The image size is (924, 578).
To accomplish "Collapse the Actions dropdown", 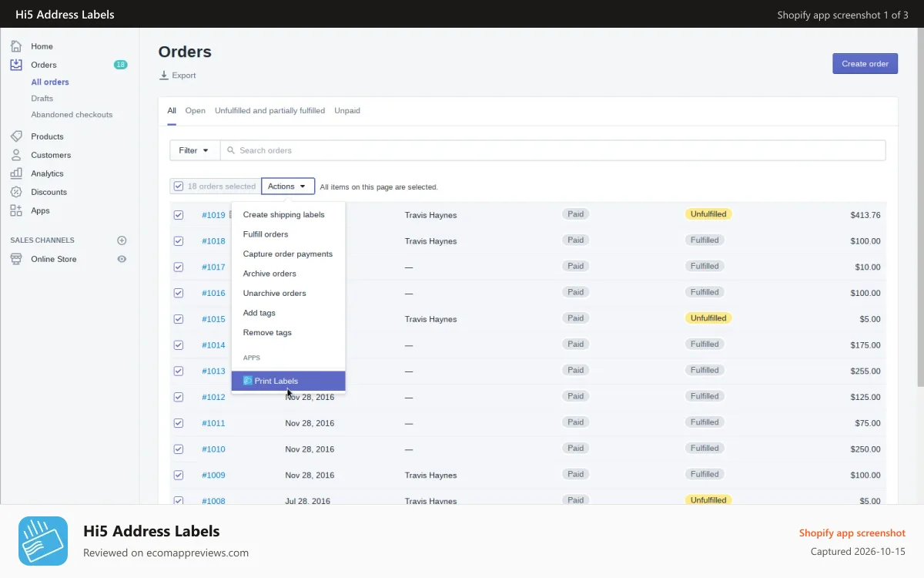I will [x=288, y=187].
